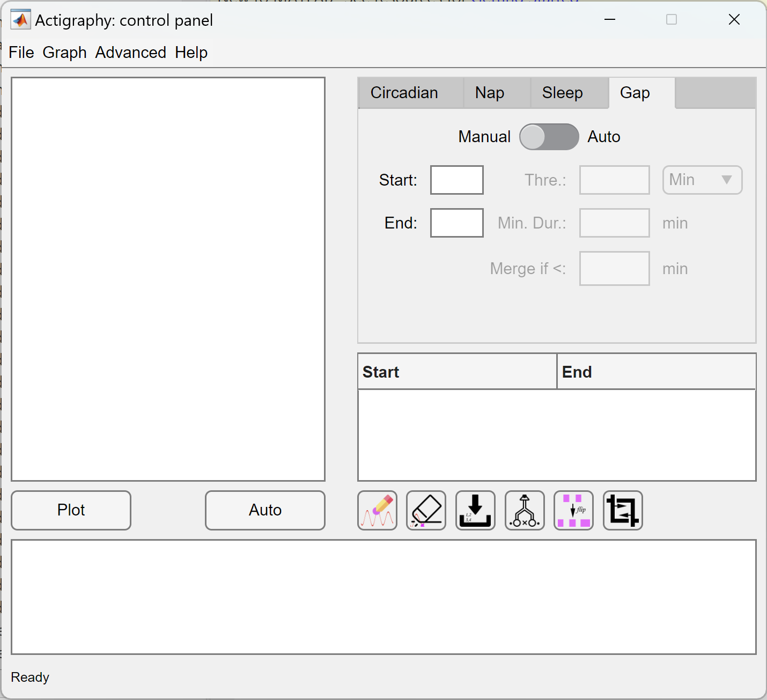Open the Help menu
The width and height of the screenshot is (767, 700).
(x=191, y=53)
